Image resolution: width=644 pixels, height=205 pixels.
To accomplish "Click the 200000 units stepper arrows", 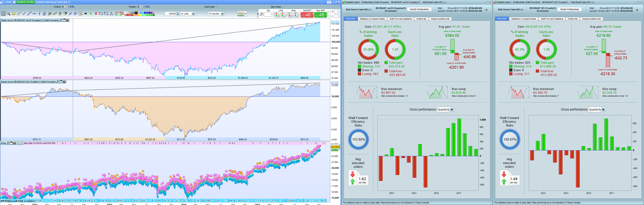I will click(x=178, y=14).
